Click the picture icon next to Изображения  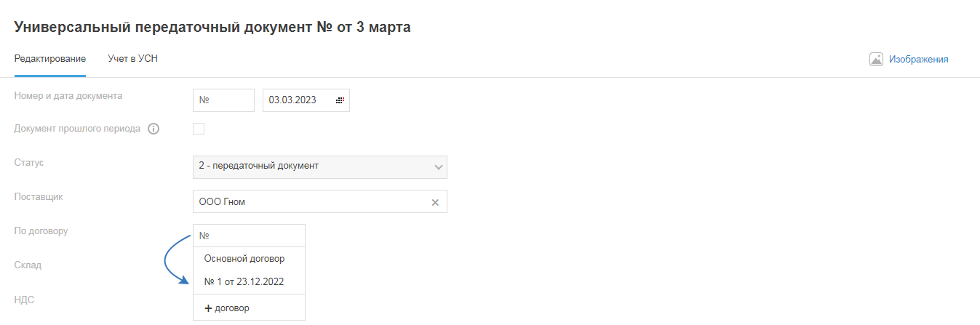[876, 60]
